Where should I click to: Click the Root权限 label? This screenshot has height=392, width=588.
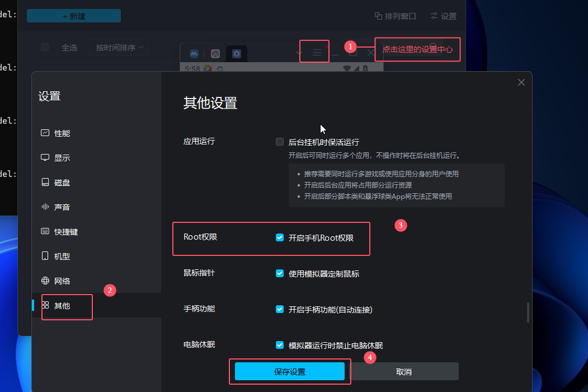point(200,237)
